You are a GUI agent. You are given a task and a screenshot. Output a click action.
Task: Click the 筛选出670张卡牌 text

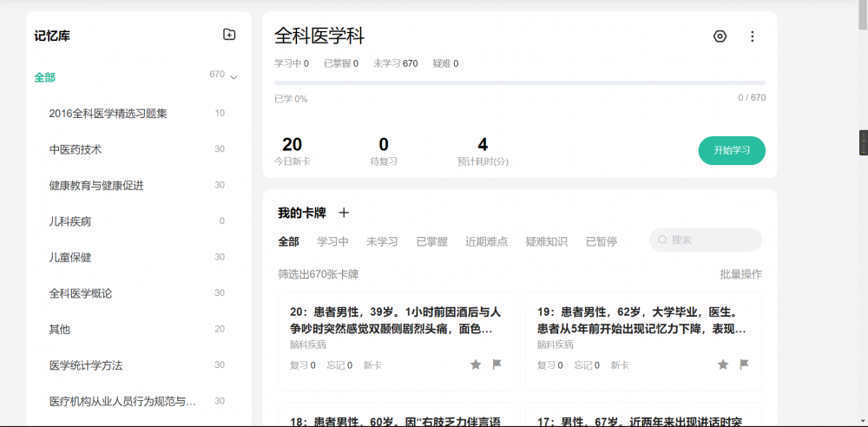319,274
